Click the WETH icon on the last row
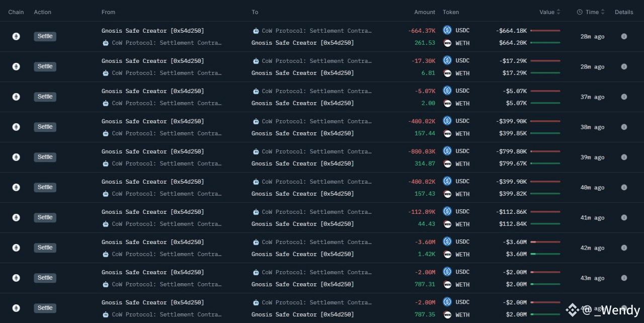The width and height of the screenshot is (644, 323). pyautogui.click(x=447, y=314)
